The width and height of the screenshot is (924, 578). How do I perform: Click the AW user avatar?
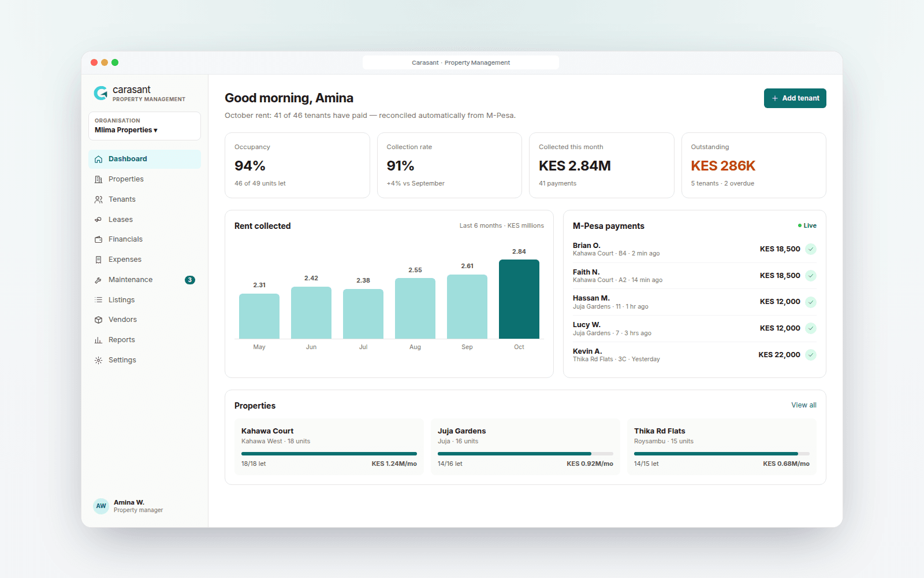[101, 506]
